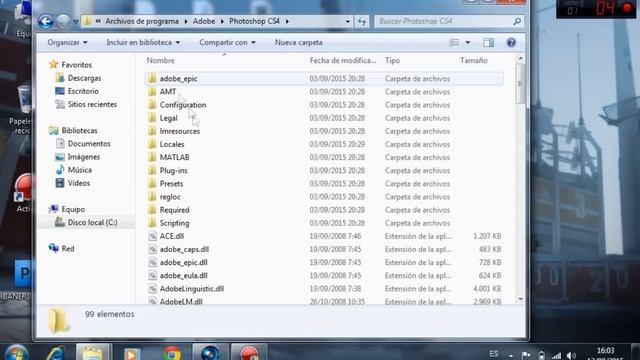Viewport: 640px width, 360px height.
Task: Expand arrow after Photoshop CS4 breadcrumb
Action: tap(287, 21)
